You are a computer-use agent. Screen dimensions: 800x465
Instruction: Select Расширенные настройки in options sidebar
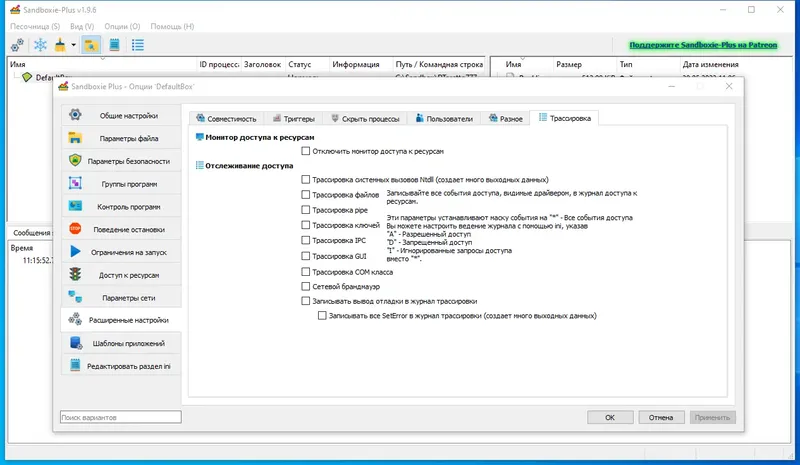point(121,320)
